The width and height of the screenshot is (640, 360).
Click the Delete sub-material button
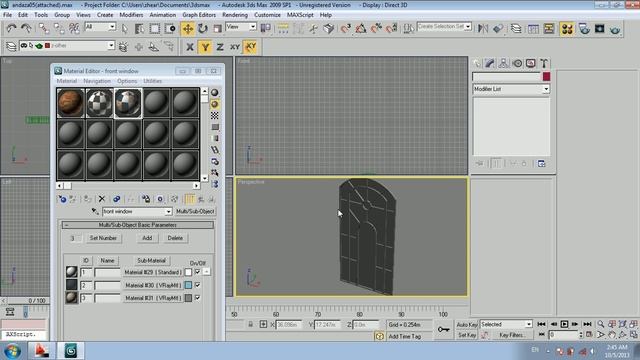tap(175, 238)
